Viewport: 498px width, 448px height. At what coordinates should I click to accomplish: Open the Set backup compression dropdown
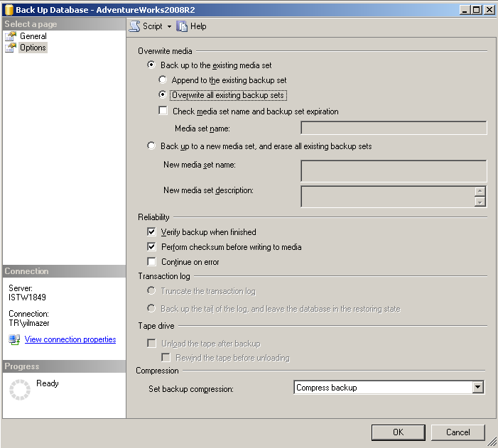click(477, 388)
